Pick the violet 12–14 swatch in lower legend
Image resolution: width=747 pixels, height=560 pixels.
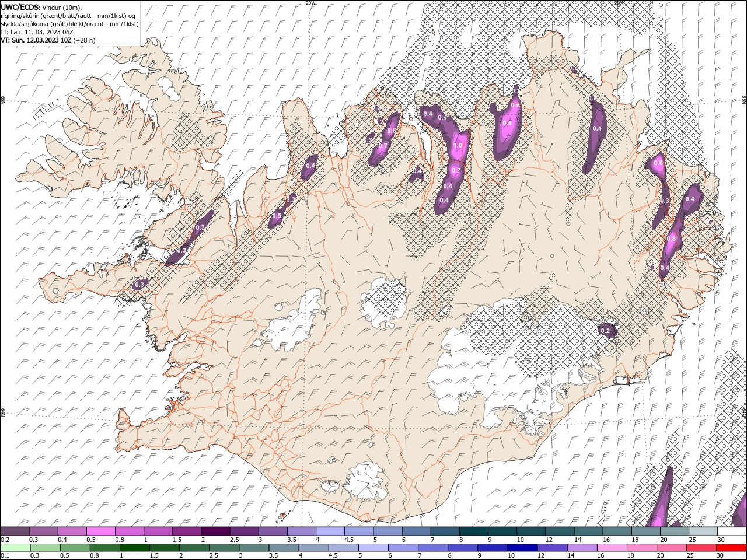[x=551, y=548]
